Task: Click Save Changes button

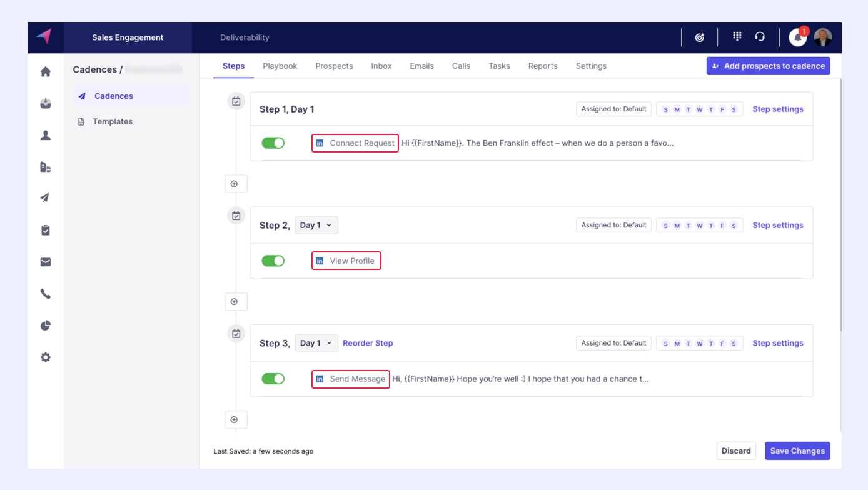Action: pyautogui.click(x=797, y=451)
